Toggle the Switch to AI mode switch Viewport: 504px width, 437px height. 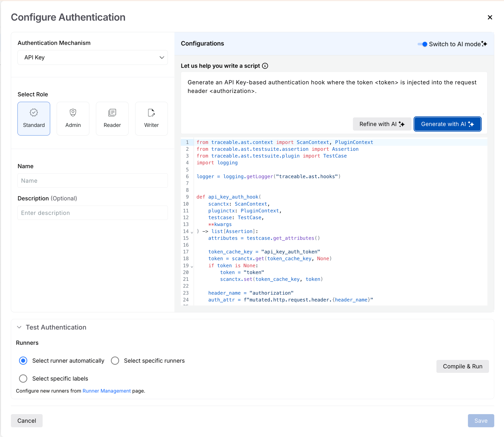423,44
